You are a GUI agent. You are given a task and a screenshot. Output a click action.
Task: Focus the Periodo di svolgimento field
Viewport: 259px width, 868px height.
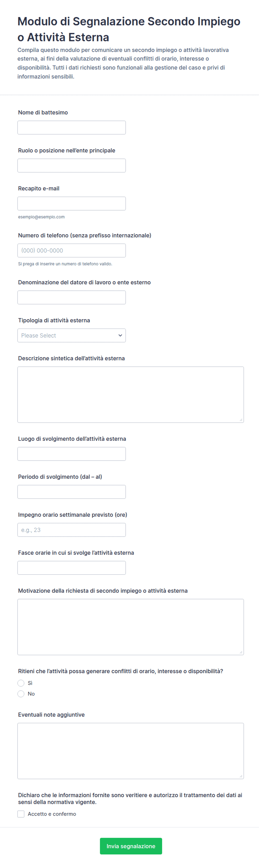coord(71,492)
